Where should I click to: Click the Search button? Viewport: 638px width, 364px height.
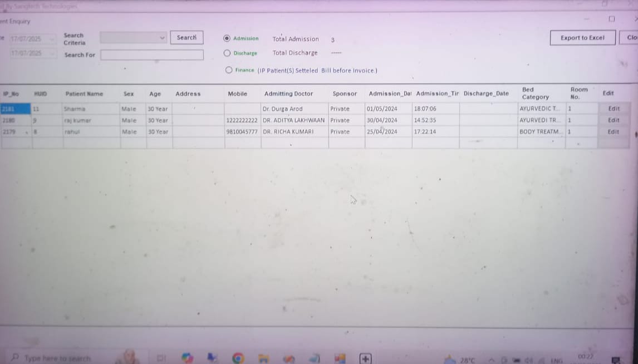click(x=187, y=37)
